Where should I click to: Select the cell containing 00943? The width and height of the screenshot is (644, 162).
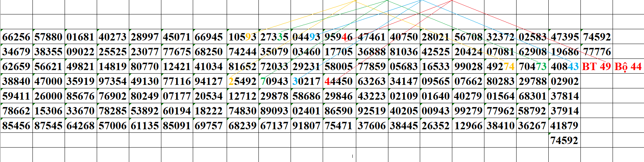point(436,111)
